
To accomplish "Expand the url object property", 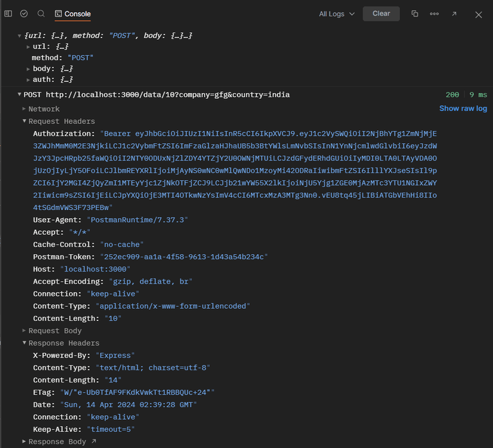I will tap(28, 47).
